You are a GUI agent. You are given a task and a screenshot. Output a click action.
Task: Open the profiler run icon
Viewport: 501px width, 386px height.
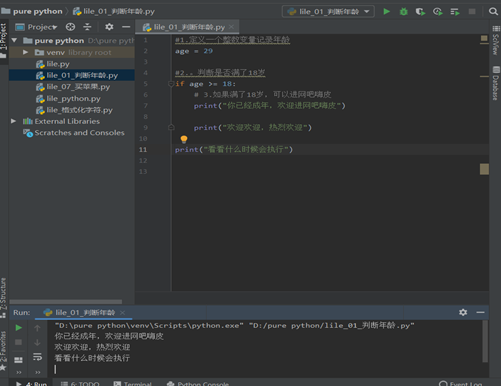click(x=438, y=12)
